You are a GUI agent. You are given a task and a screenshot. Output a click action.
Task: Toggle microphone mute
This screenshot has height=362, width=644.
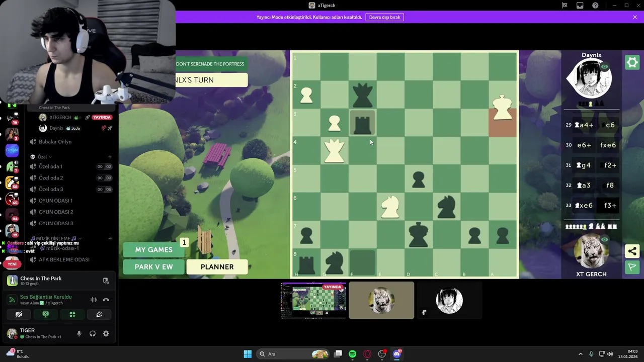(x=79, y=333)
